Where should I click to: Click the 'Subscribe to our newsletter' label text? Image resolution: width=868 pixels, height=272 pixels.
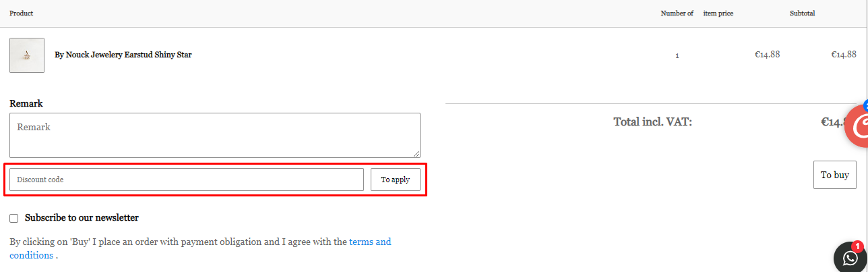[82, 218]
